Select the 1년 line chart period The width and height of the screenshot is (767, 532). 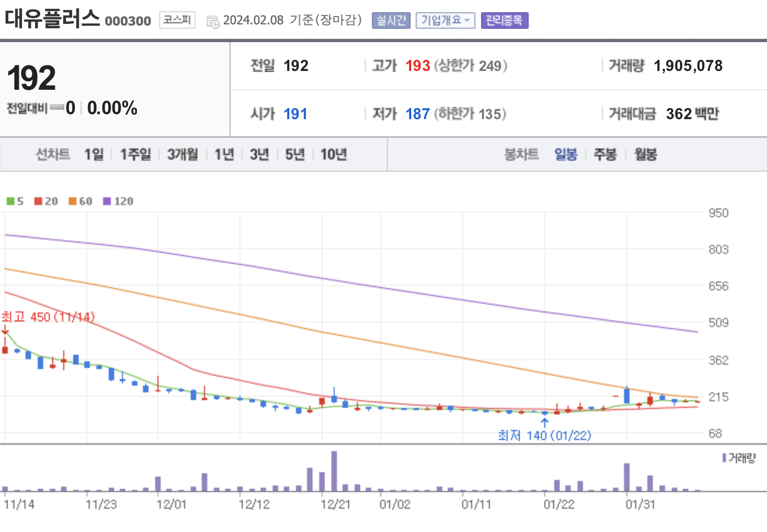[224, 154]
